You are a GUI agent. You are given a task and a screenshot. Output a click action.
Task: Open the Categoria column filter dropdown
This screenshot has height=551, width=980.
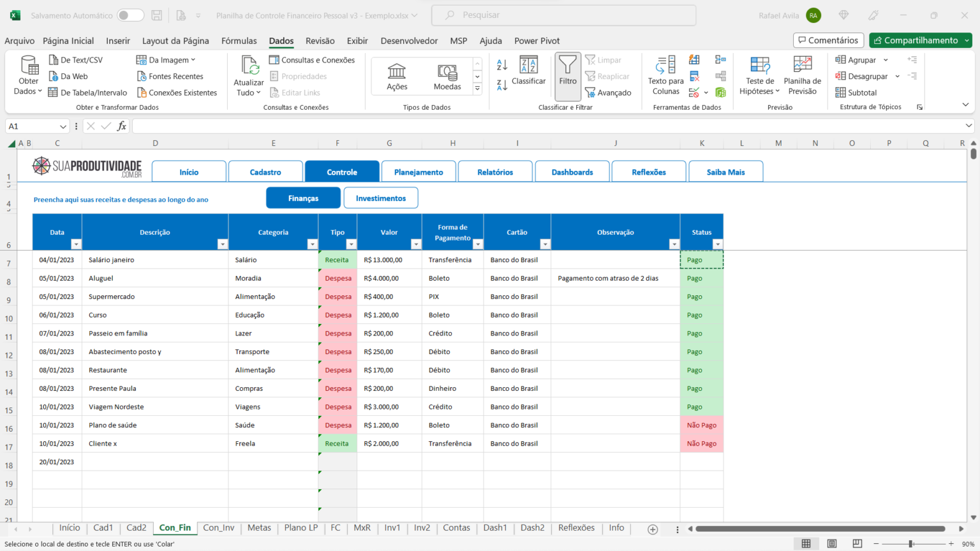(312, 244)
